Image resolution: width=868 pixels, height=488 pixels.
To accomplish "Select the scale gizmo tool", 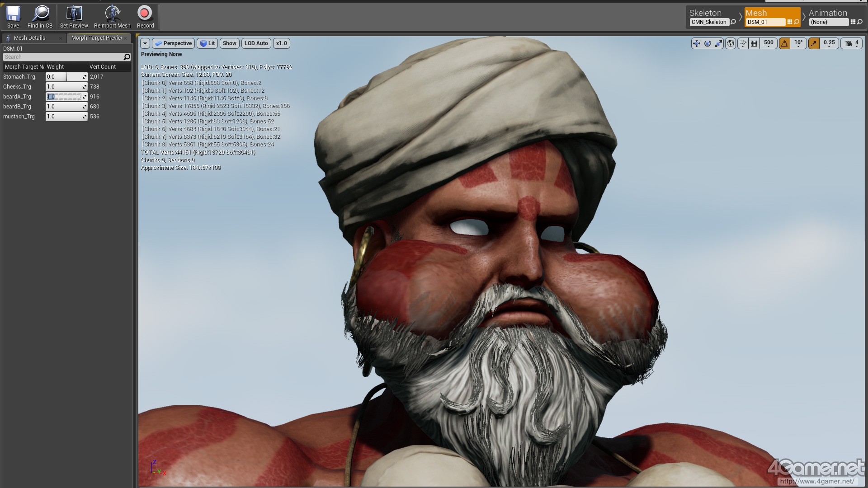I will coord(718,43).
